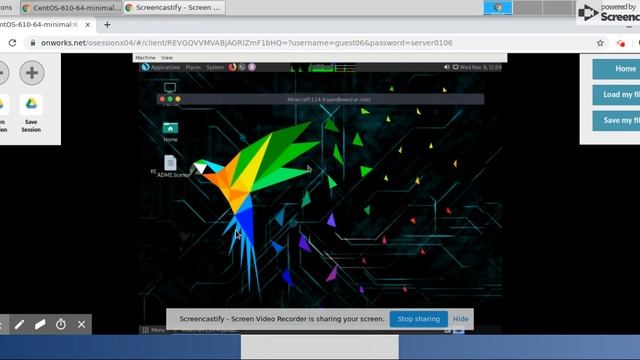640x360 pixels.
Task: Open the README.license desktop file
Action: (171, 167)
